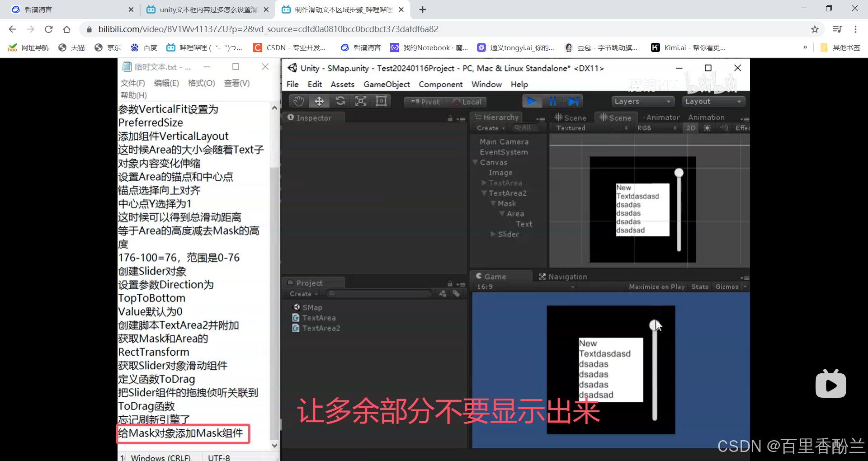Select the Scale tool in Unity toolbar
Screen dimensions: 868x461
pyautogui.click(x=361, y=101)
